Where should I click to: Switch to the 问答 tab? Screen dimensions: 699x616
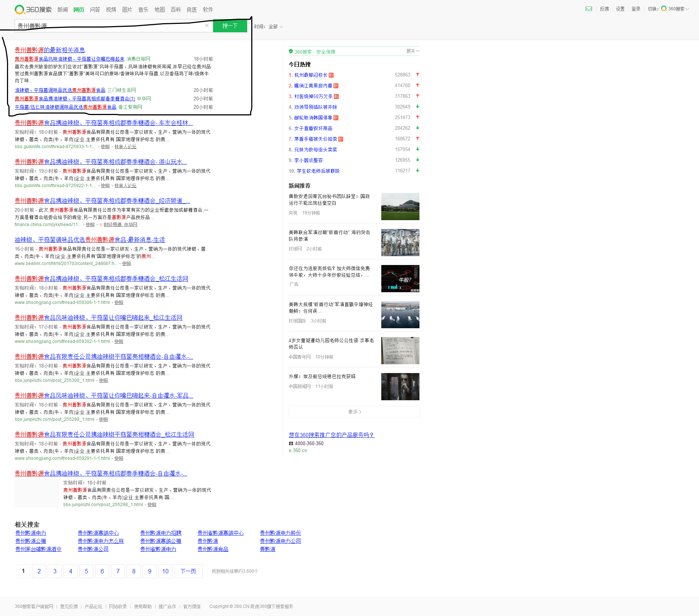95,10
